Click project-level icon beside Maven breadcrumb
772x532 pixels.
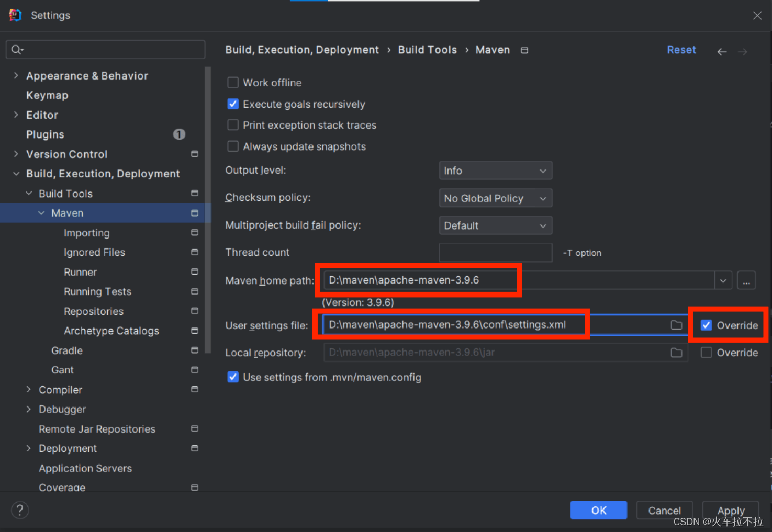tap(524, 50)
